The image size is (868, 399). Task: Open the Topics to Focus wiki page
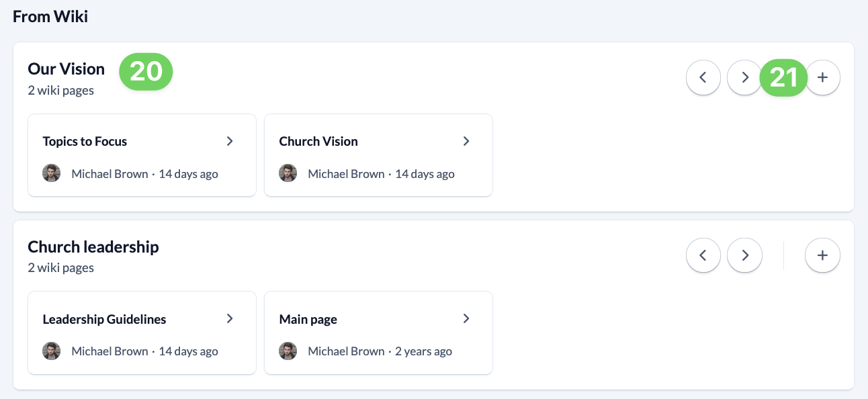[85, 141]
